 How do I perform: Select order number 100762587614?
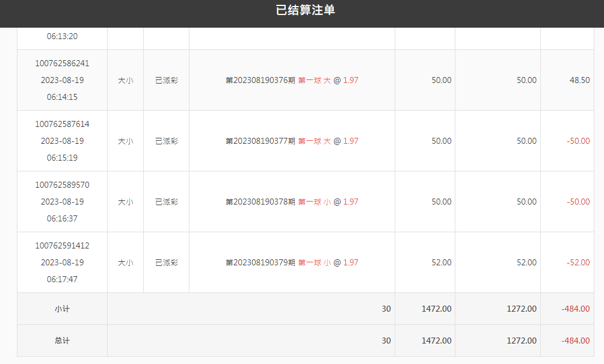pos(62,125)
